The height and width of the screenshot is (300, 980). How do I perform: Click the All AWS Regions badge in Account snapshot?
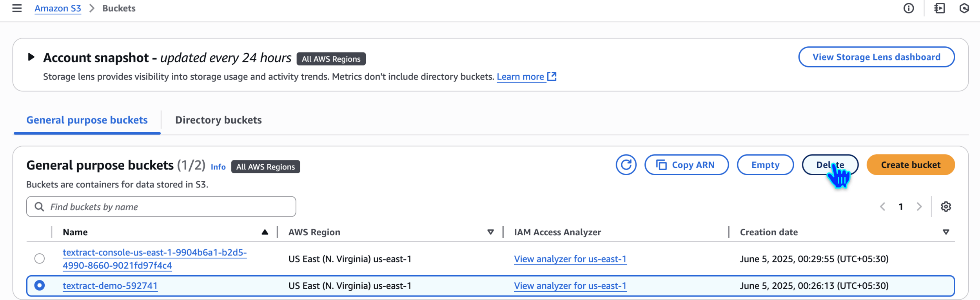(331, 59)
